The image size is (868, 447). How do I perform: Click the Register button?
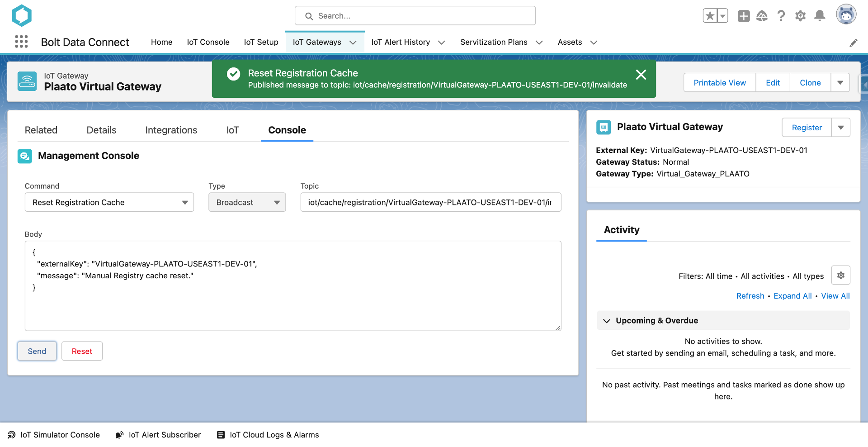pos(807,128)
